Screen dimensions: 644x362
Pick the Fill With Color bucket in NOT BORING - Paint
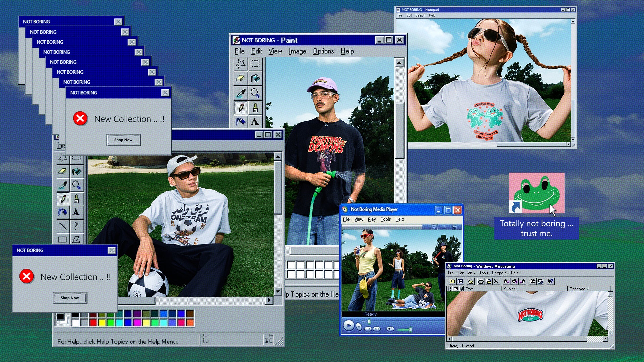(255, 78)
